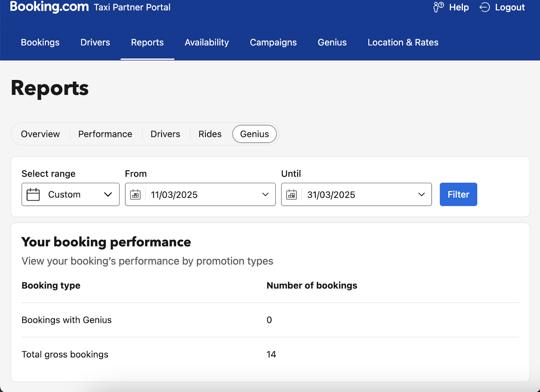The image size is (540, 392).
Task: Click the Reports page heading
Action: pyautogui.click(x=50, y=88)
